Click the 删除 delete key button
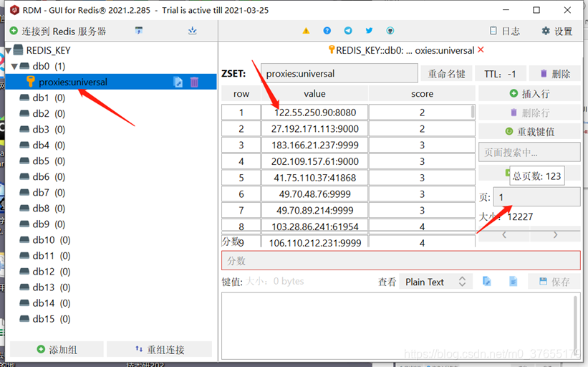 [x=555, y=74]
